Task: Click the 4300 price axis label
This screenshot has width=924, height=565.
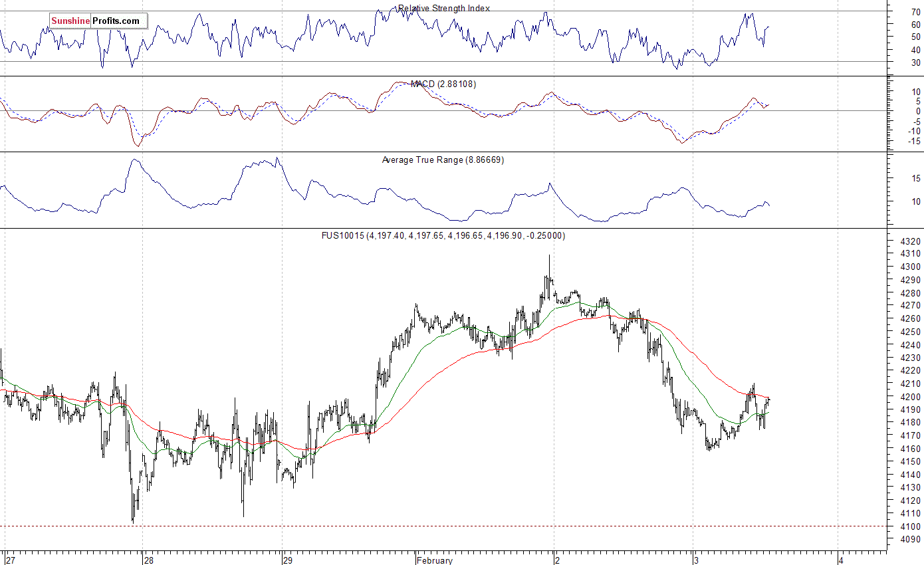Action: pyautogui.click(x=911, y=267)
